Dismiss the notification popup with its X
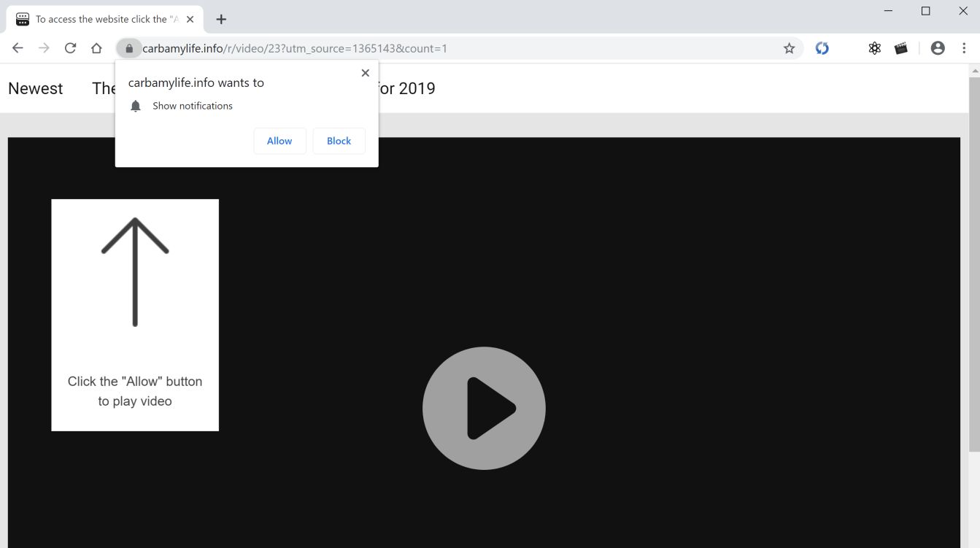This screenshot has height=548, width=980. [365, 72]
